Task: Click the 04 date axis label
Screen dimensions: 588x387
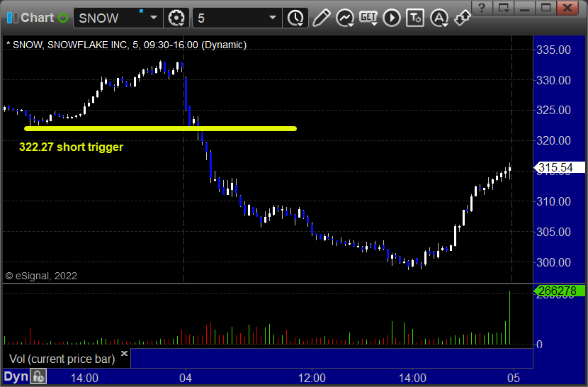Action: (x=185, y=378)
